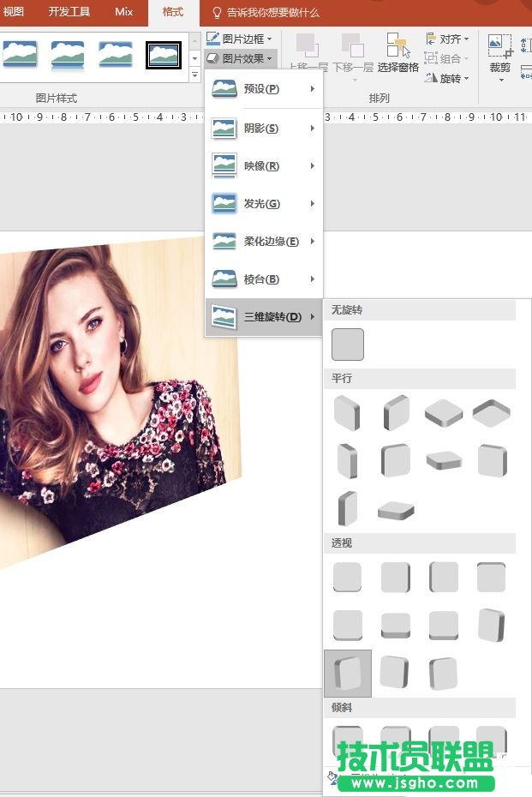
Task: Open the 旋转 rotate dropdown
Action: (448, 78)
